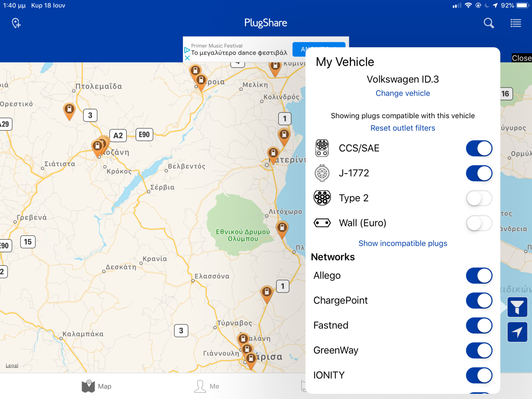Select the charger pin north of Τύρναβος
532x399 pixels.
click(x=267, y=294)
